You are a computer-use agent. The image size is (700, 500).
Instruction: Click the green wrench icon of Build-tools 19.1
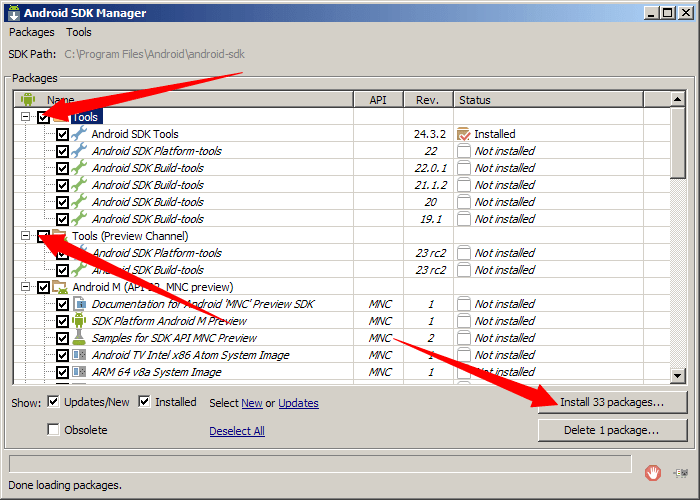[x=79, y=218]
